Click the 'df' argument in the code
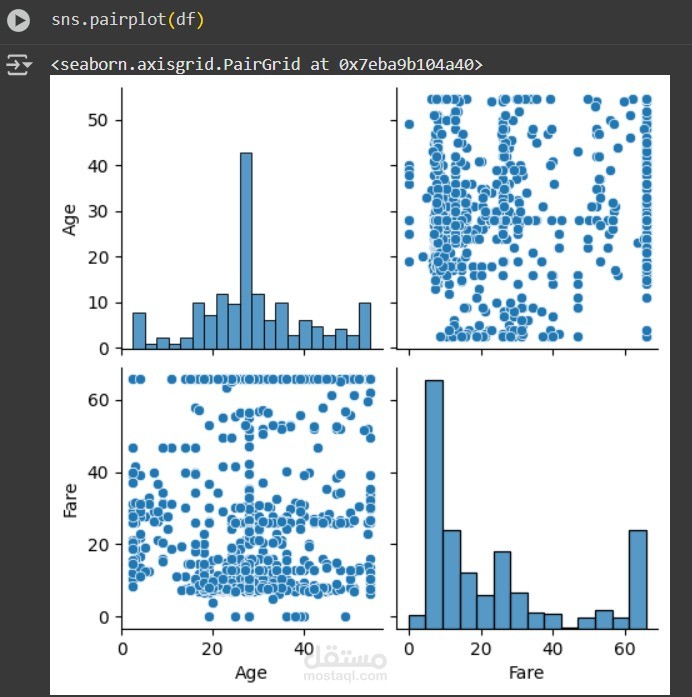This screenshot has width=692, height=697. pyautogui.click(x=185, y=20)
